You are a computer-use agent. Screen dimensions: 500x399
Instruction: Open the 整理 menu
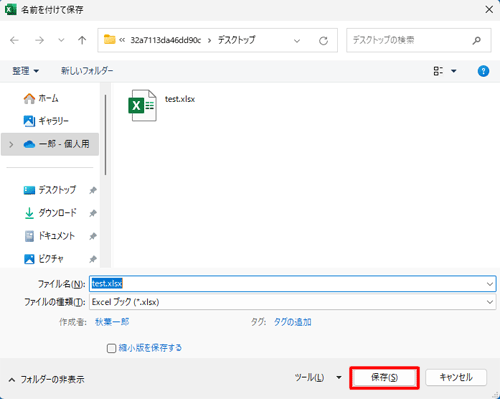(26, 71)
